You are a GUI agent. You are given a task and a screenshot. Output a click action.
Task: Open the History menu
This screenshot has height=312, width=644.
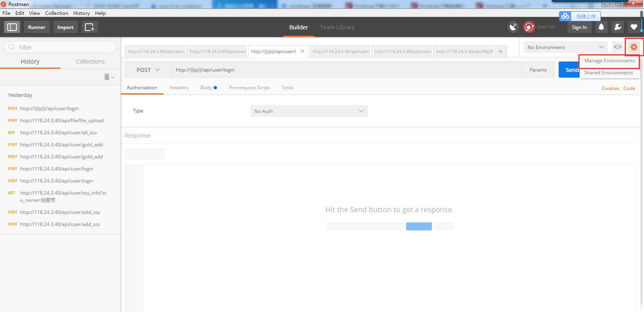pos(81,13)
